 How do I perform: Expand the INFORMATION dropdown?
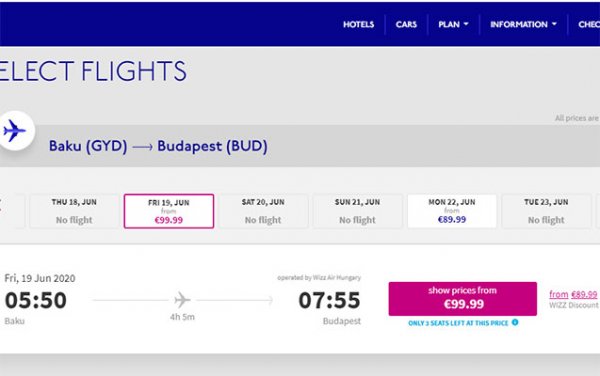[523, 24]
